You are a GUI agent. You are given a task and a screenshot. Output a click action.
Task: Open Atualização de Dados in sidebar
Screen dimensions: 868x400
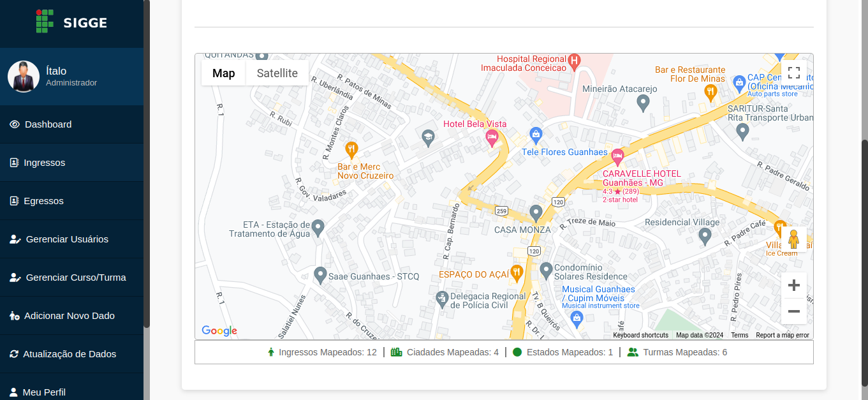tap(71, 354)
